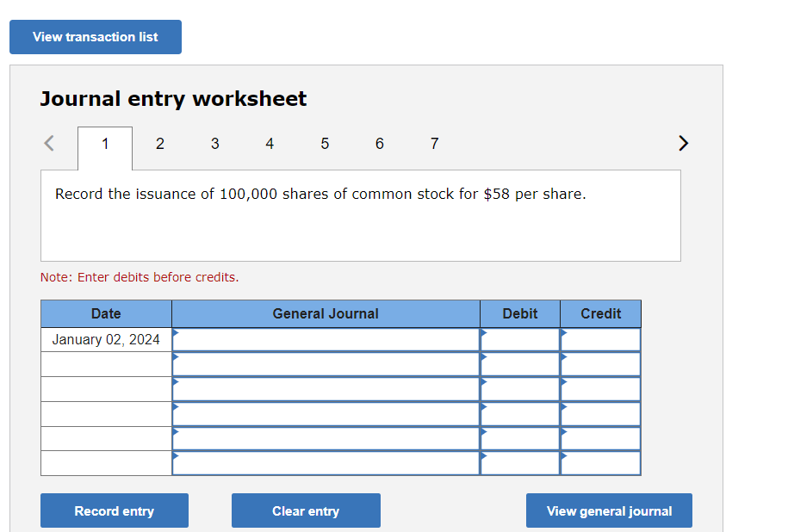Image resolution: width=788 pixels, height=532 pixels.
Task: Open the second row General Journal dropdown
Action: tap(326, 364)
